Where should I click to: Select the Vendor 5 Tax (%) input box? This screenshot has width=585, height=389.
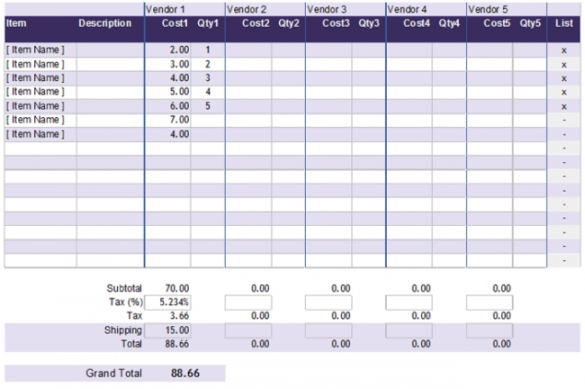coord(489,302)
